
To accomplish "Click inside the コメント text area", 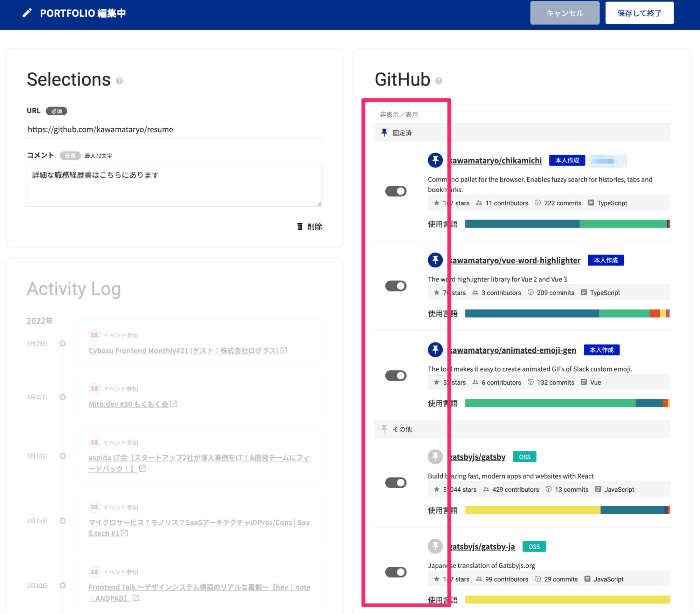I will pyautogui.click(x=174, y=186).
